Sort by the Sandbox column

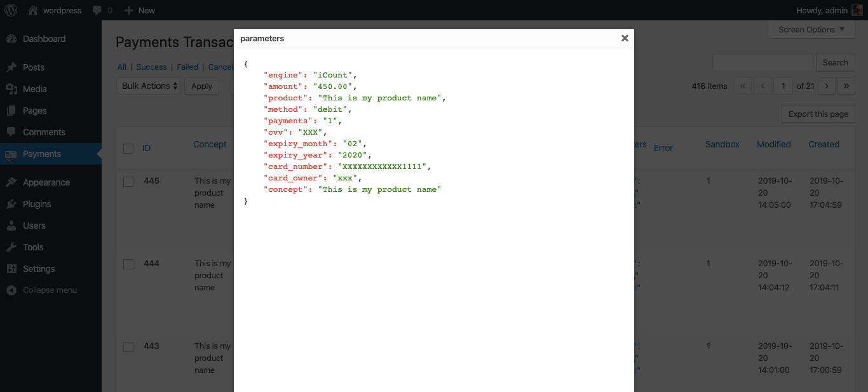click(x=722, y=144)
